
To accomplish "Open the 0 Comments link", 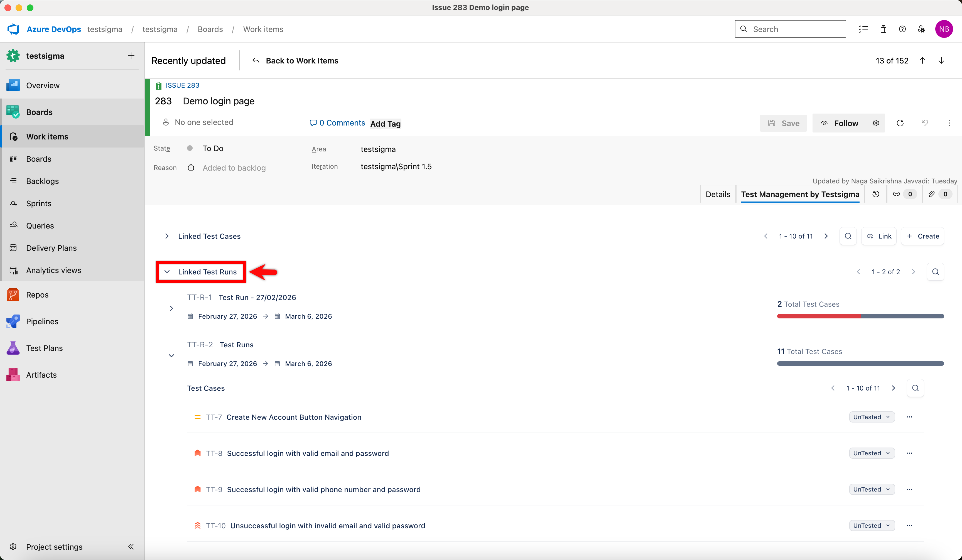I will 337,123.
